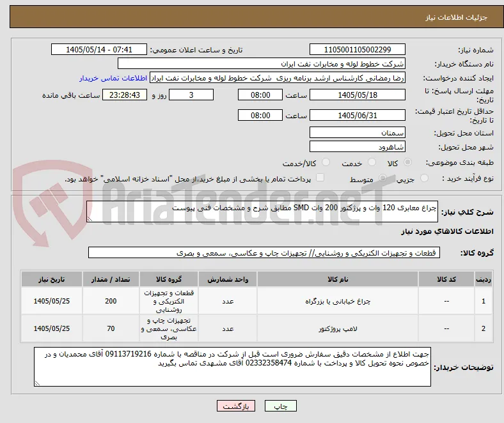
Task: Click the item name چراغ خیابانی یا بزرگراه
Action: [338, 301]
